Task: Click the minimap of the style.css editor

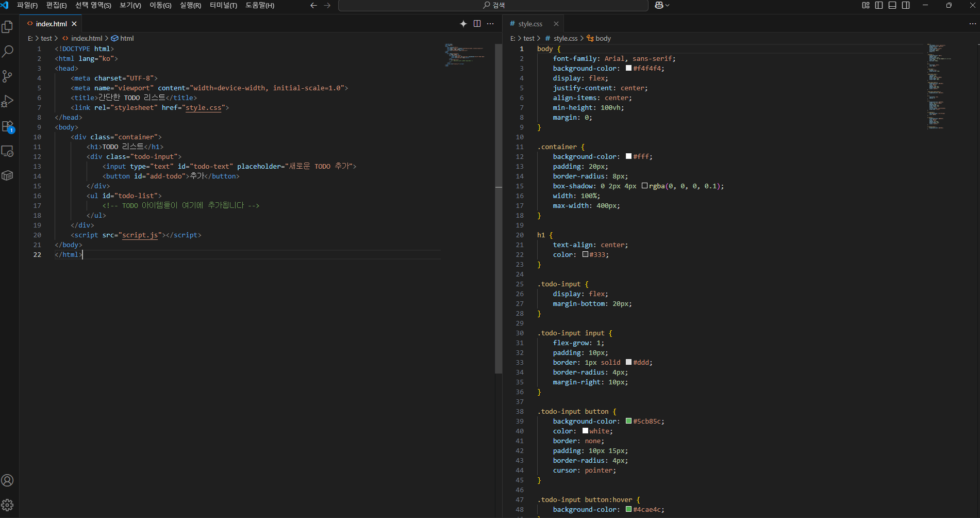Action: click(x=939, y=86)
